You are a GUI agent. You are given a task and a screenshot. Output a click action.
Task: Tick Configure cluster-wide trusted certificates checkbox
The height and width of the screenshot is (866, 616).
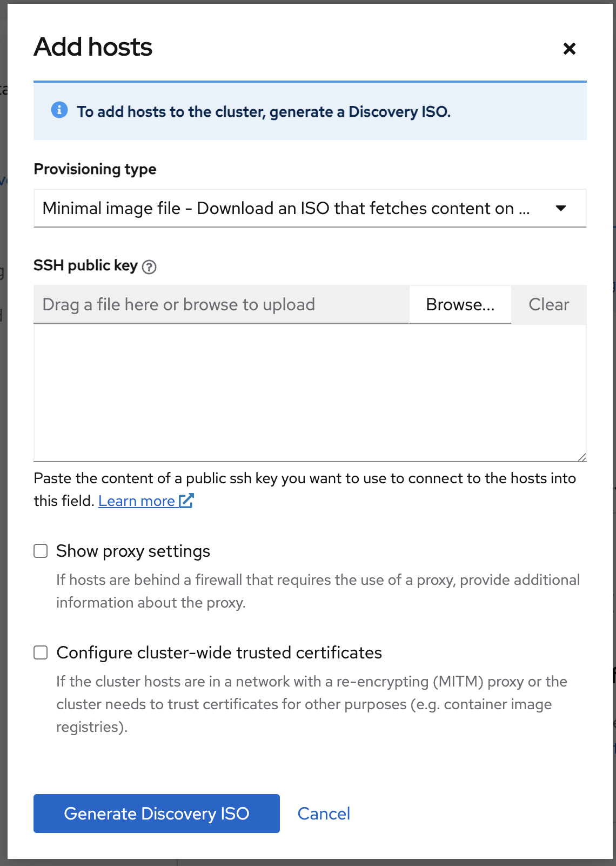coord(41,652)
